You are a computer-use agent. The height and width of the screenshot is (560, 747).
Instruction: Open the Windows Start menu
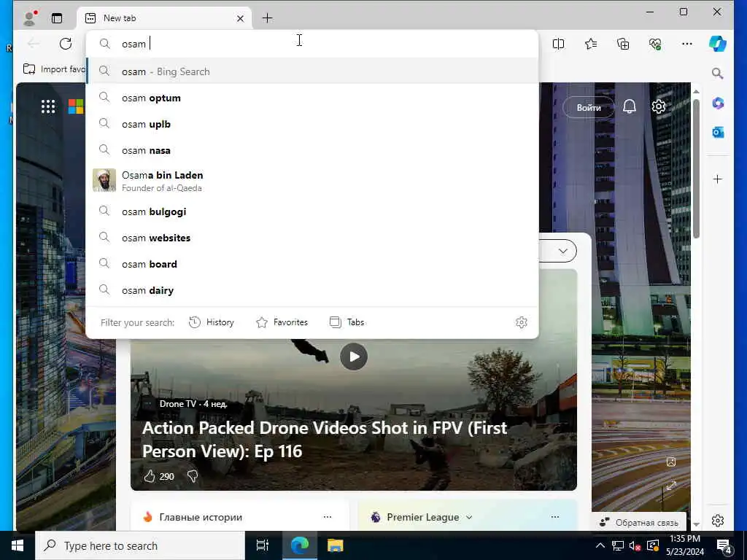coord(18,545)
